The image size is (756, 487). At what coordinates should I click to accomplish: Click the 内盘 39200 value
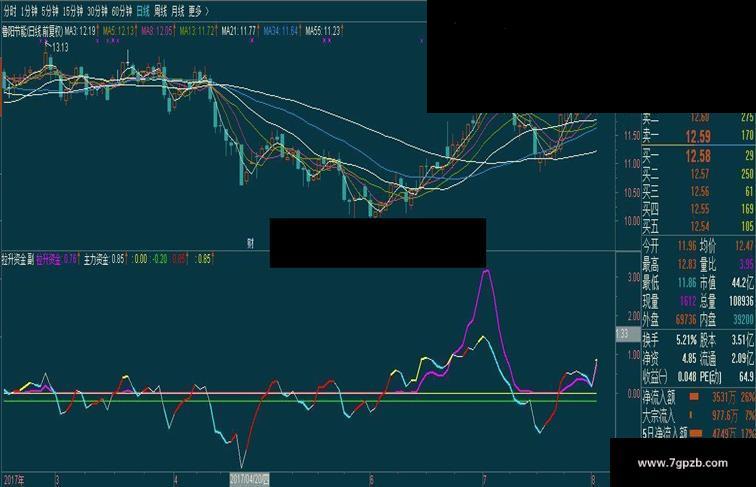click(x=727, y=319)
